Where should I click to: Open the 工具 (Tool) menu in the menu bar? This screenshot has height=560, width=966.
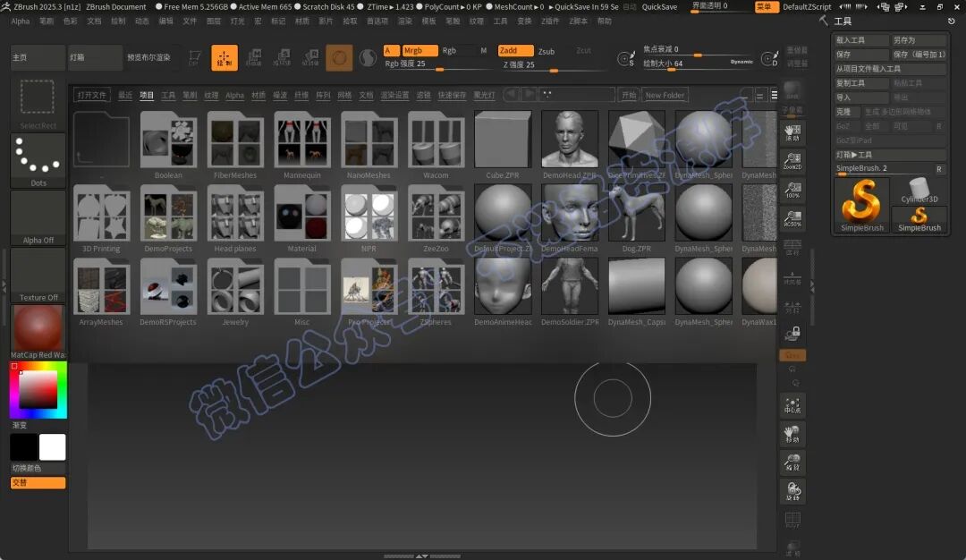click(x=500, y=21)
